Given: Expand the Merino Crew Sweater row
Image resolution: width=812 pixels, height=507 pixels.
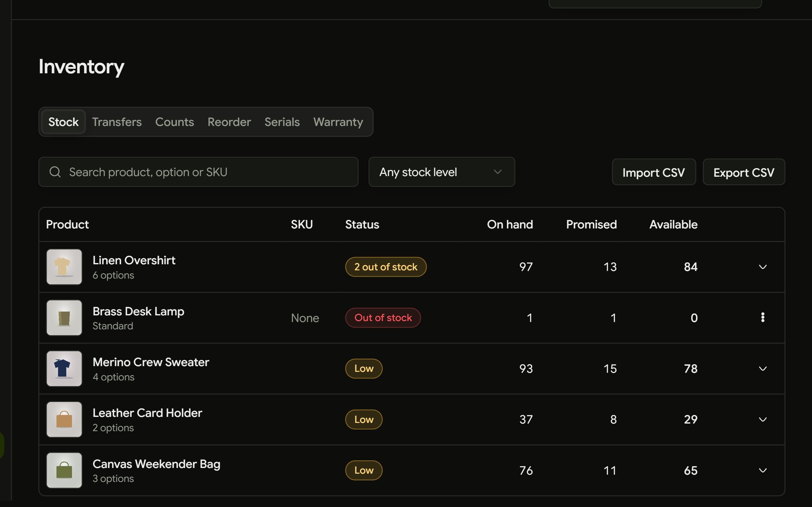Looking at the screenshot, I should coord(763,369).
